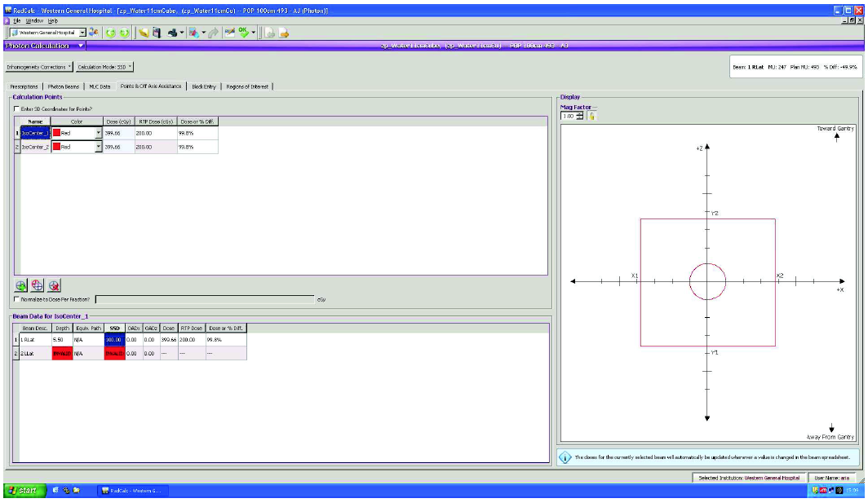Click the Equiv. Path column header
This screenshot has height=503, width=868.
[89, 329]
